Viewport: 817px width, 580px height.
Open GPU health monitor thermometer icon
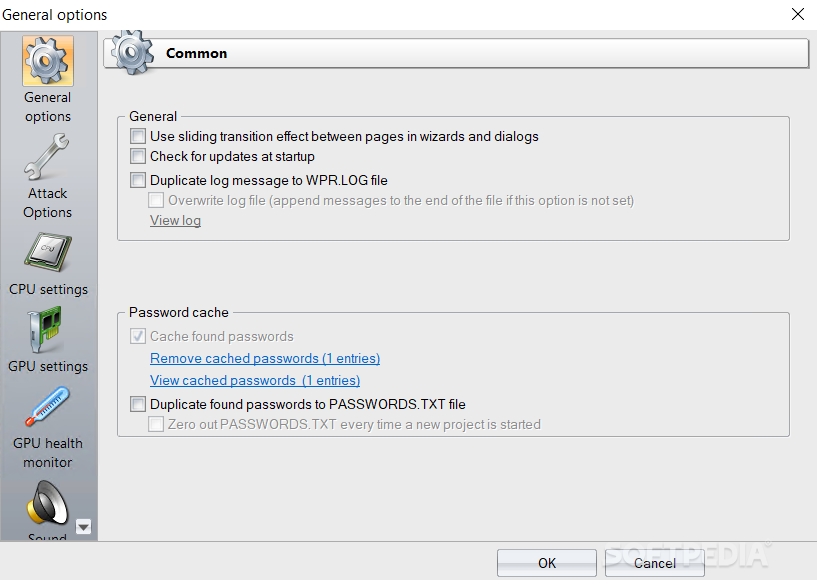47,406
